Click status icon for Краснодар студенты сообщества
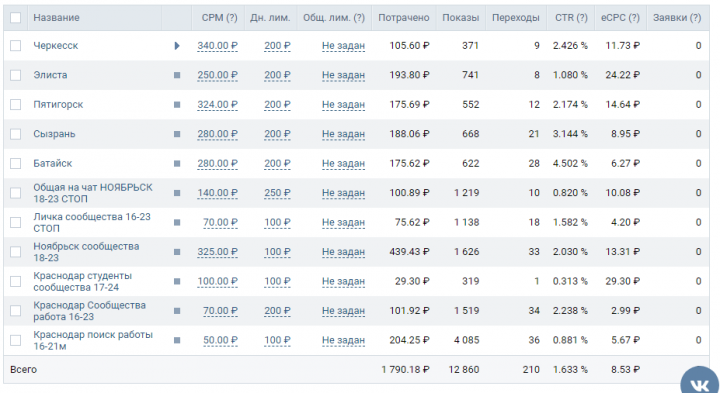 click(177, 281)
